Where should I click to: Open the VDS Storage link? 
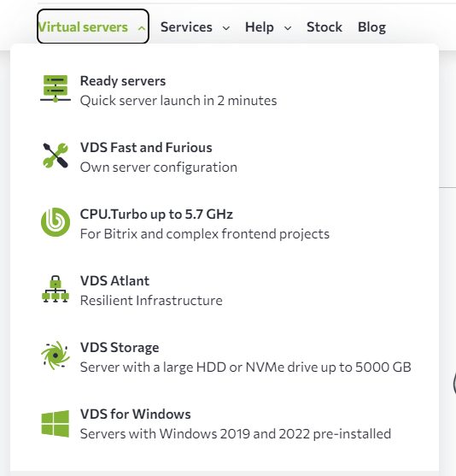point(120,348)
